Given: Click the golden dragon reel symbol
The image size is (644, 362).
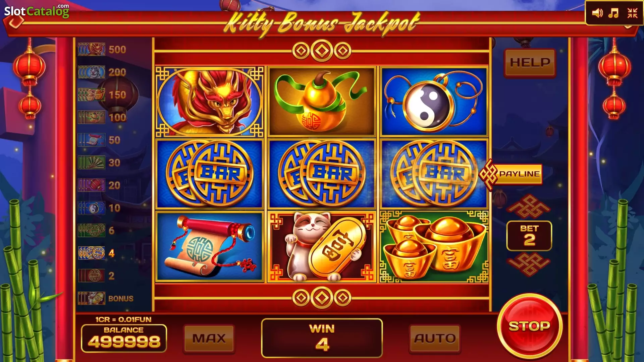Looking at the screenshot, I should (210, 102).
